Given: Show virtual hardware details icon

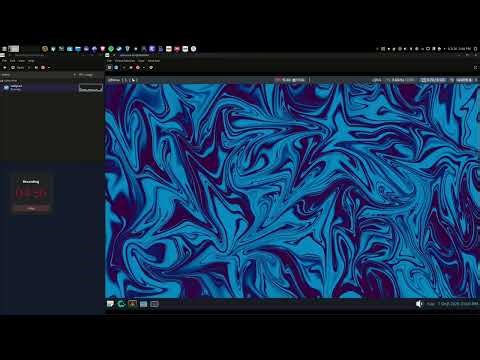Looking at the screenshot, I should click(116, 67).
